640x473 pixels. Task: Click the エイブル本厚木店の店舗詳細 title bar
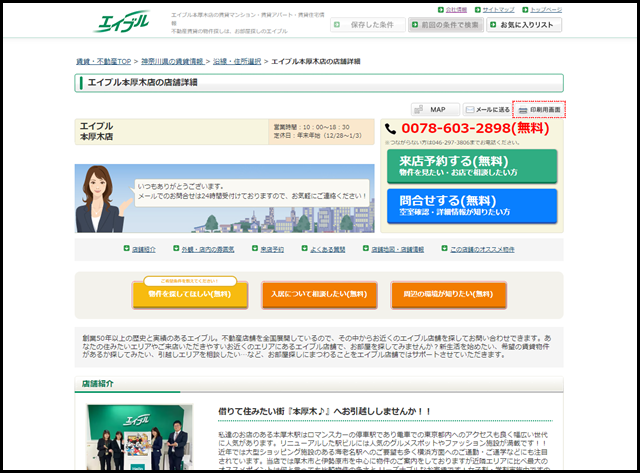coord(319,83)
